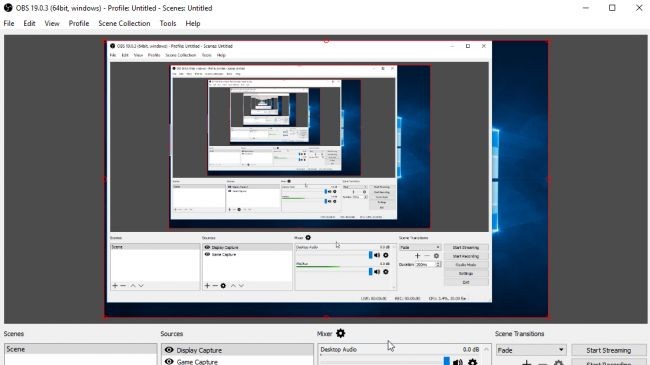The height and width of the screenshot is (365, 650).
Task: Move source up in previewed Sources panel
Action: [x=233, y=285]
